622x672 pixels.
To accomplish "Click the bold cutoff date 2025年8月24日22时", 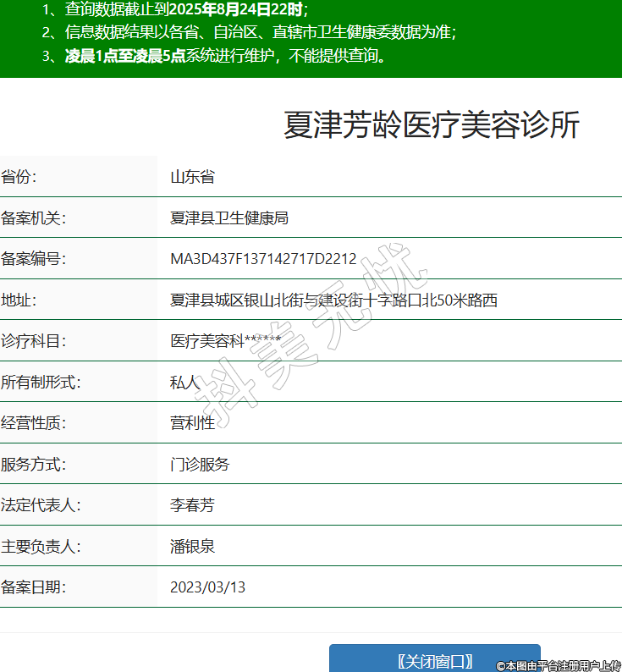I will [234, 10].
